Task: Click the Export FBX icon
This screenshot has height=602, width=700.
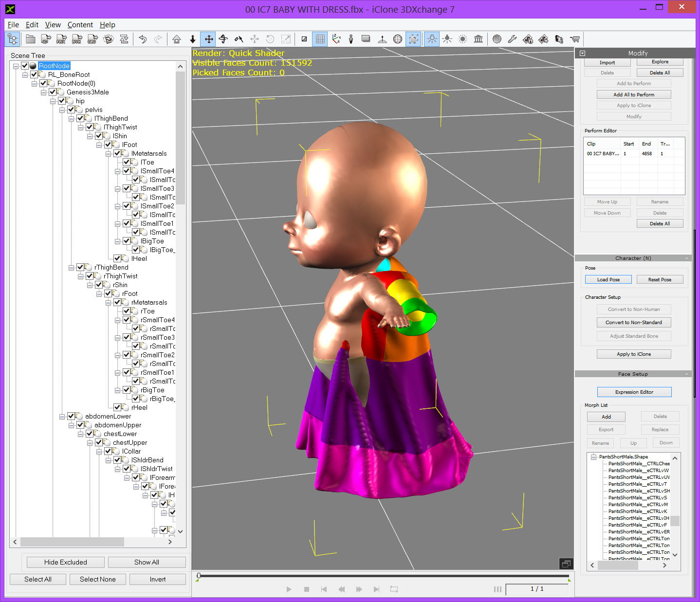Action: click(61, 39)
